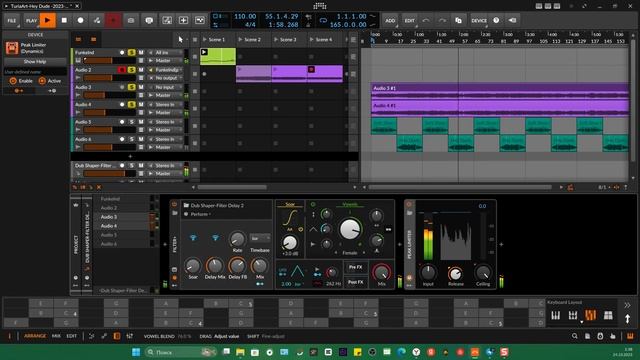Switch to the ARRANGE view tab
640x360 pixels.
point(35,336)
